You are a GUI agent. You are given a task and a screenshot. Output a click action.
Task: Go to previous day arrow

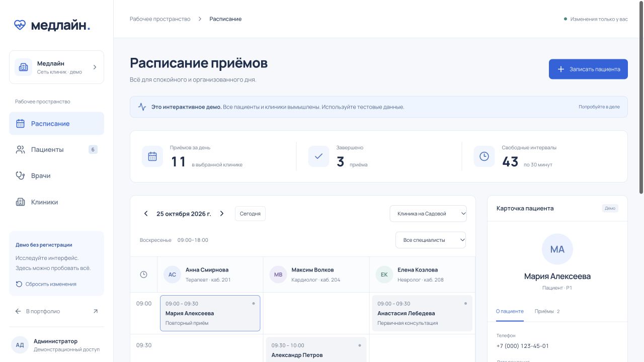(146, 214)
